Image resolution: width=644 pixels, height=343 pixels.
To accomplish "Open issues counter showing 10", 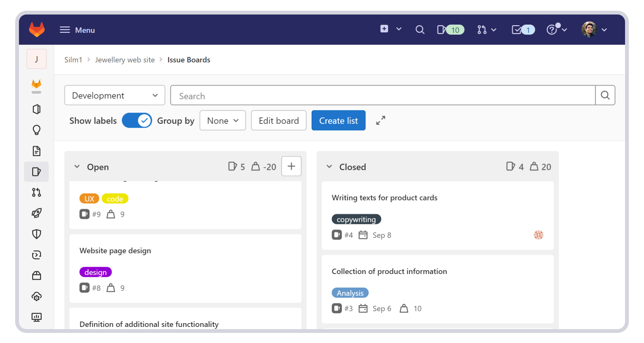I will tap(450, 30).
